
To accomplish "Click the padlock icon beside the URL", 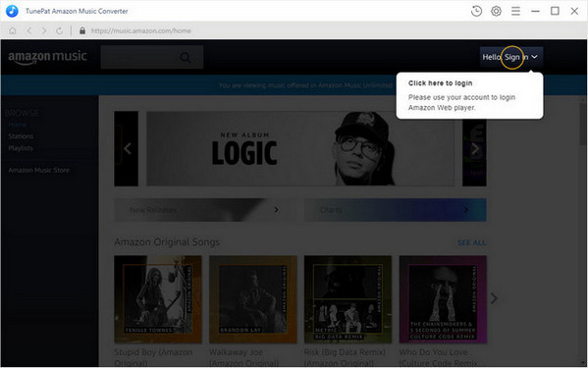I will click(x=82, y=30).
